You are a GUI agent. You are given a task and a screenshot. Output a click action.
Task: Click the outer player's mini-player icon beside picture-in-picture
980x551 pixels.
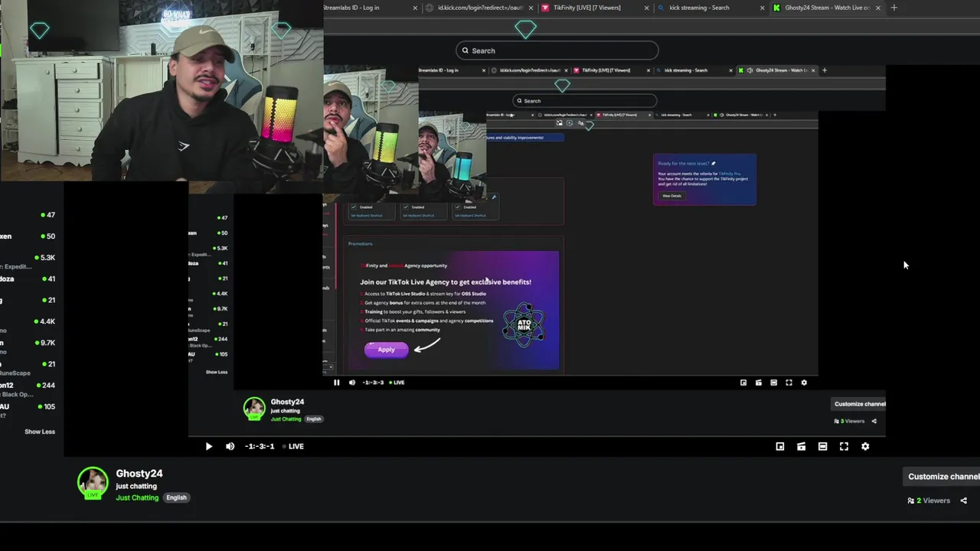pos(802,446)
